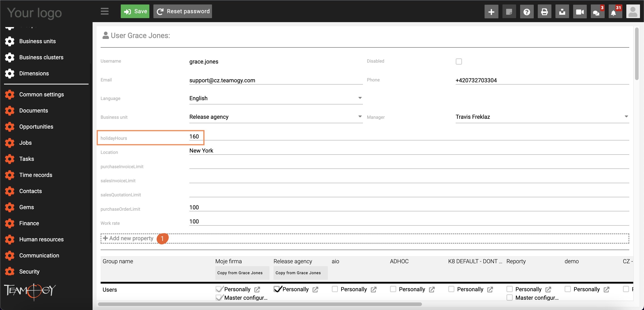Click the Jobs orange gear icon
644x310 pixels.
pyautogui.click(x=9, y=143)
